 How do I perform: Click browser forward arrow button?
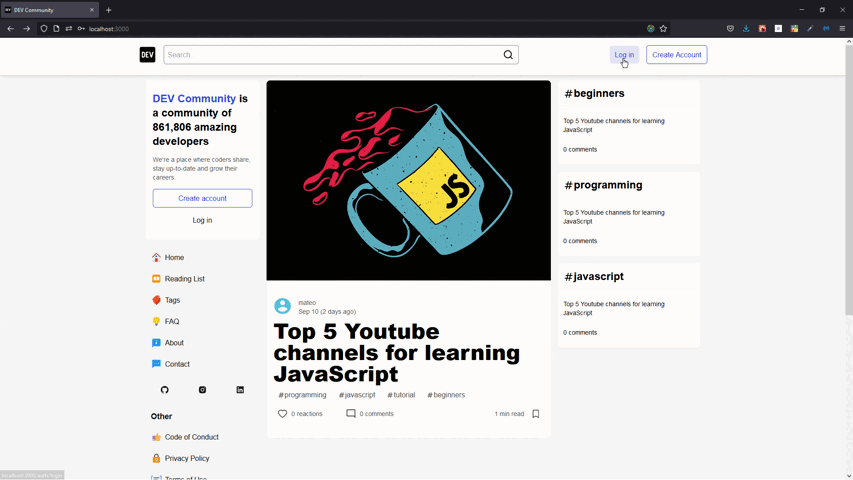[x=27, y=29]
